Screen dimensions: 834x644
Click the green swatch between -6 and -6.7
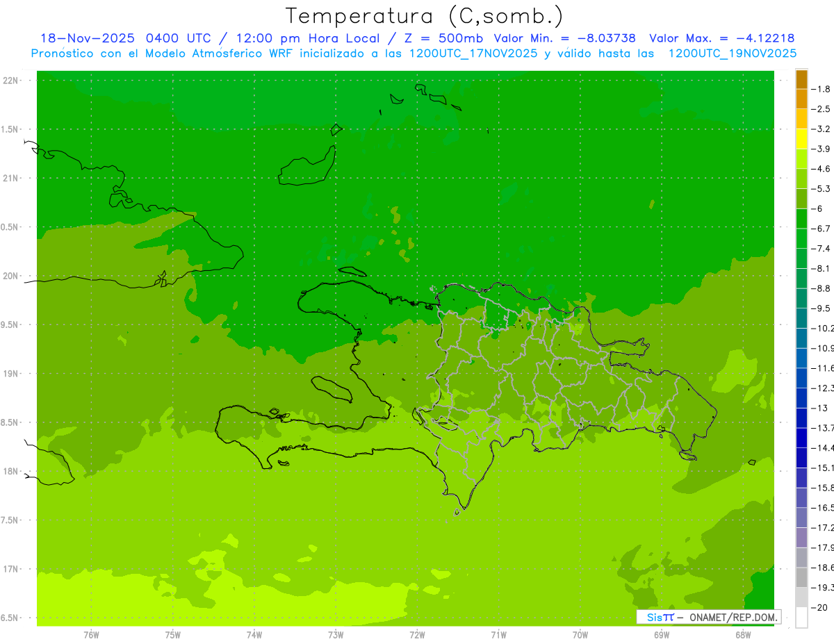pos(801,218)
